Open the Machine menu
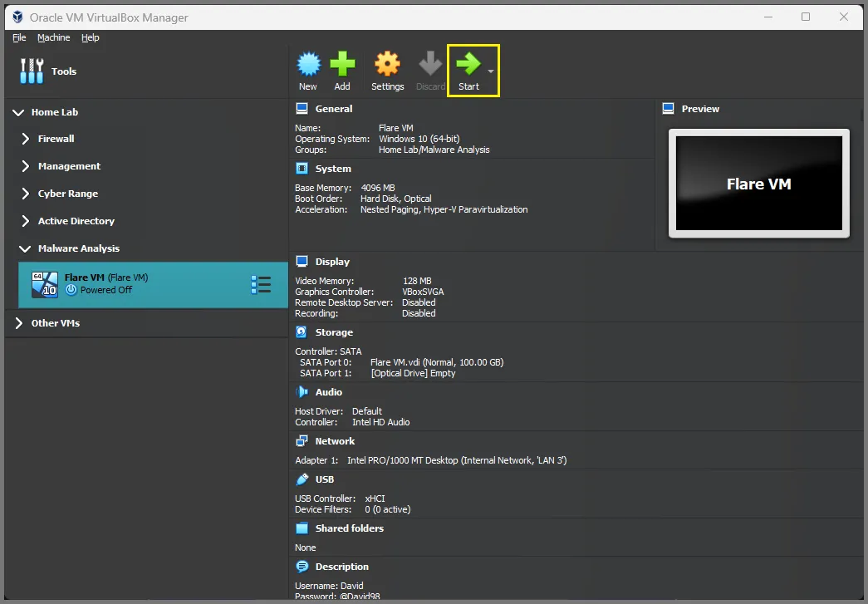 coord(54,37)
